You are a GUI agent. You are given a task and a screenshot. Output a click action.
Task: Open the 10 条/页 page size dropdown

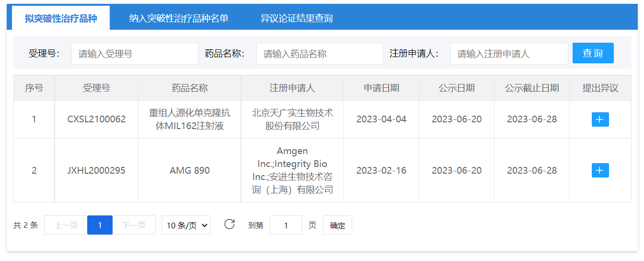186,225
